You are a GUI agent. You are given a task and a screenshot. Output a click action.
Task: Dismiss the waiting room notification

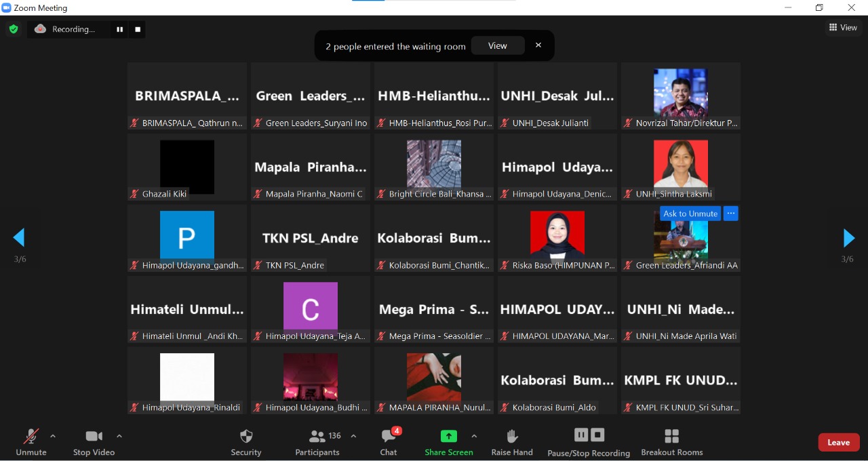click(538, 45)
